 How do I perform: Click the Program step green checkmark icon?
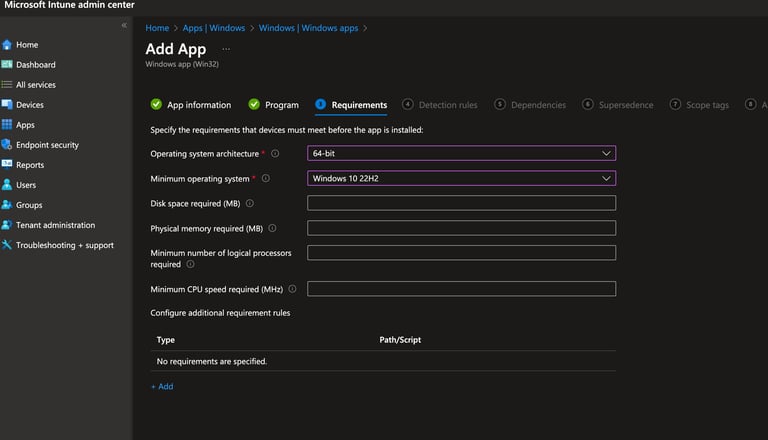(x=254, y=104)
